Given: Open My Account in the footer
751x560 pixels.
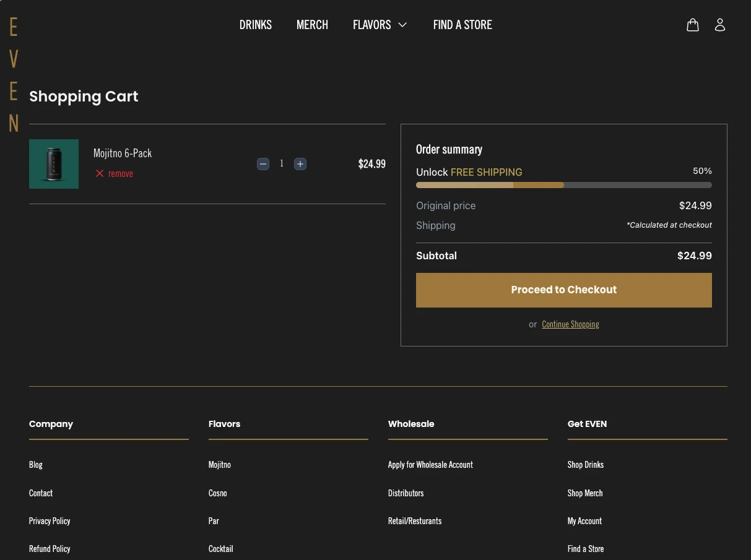Looking at the screenshot, I should [x=584, y=521].
